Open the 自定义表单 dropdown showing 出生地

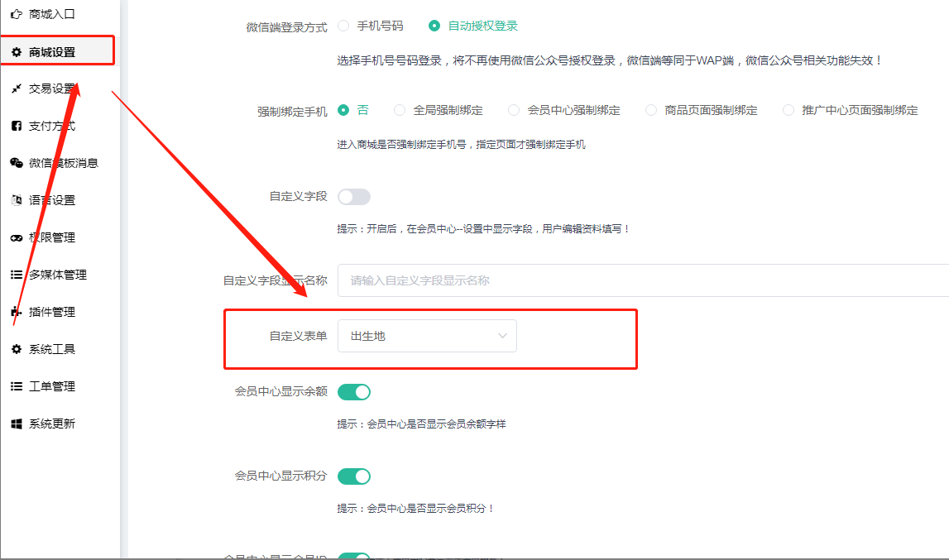point(427,336)
